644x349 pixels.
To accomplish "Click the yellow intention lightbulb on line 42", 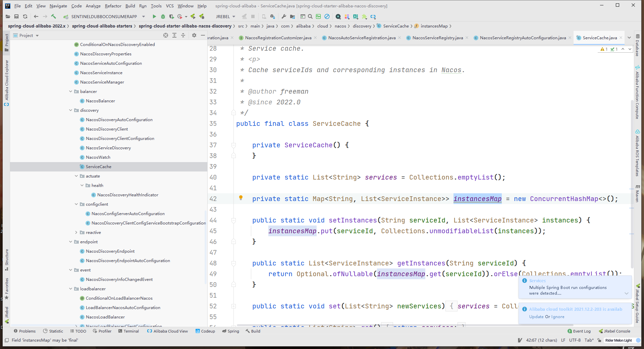I will coord(241,198).
